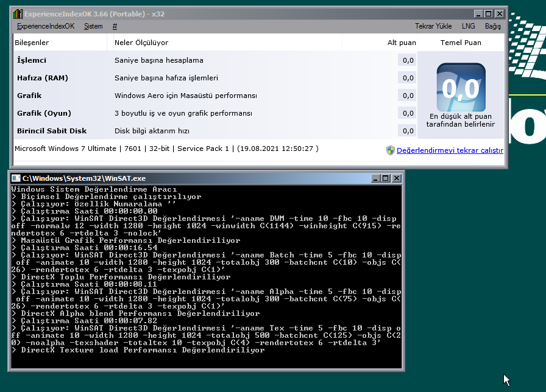
Task: Click the WinSAT console window icon
Action: [x=16, y=178]
